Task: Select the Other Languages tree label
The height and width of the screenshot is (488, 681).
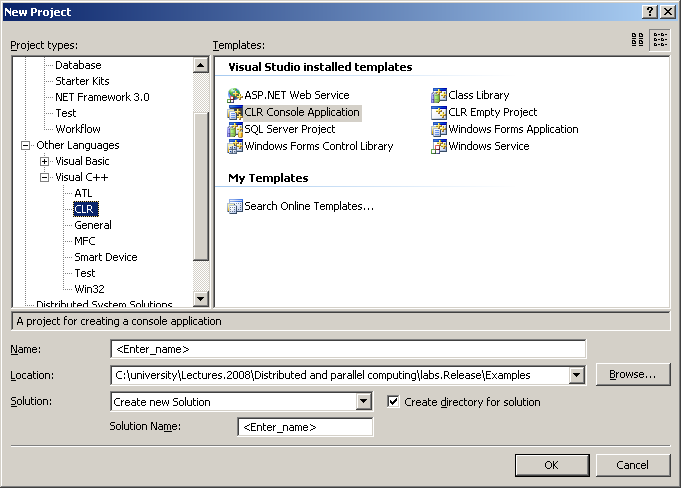Action: click(78, 145)
